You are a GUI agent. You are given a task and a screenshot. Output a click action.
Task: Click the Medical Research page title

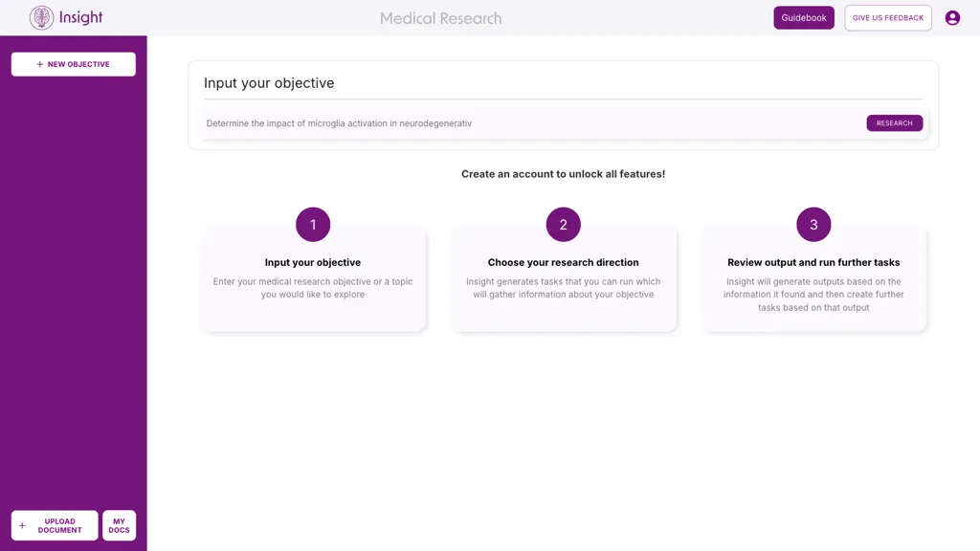coord(440,18)
